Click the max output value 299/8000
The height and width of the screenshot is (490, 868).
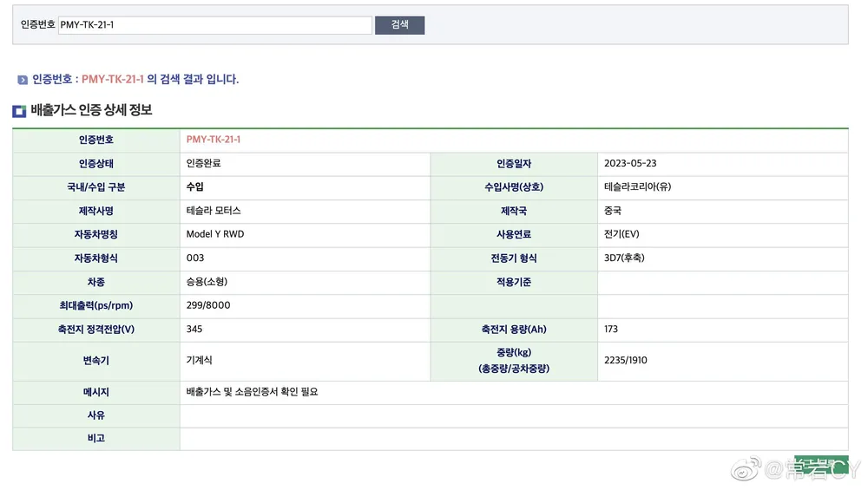(208, 305)
